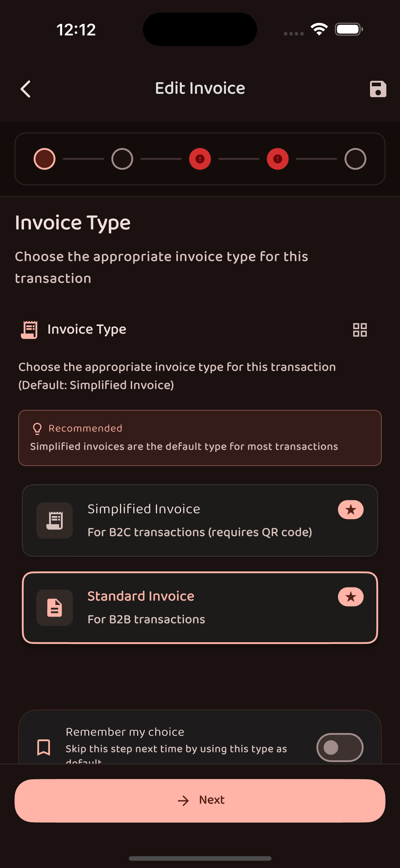Open the third step with error

pos(200,159)
